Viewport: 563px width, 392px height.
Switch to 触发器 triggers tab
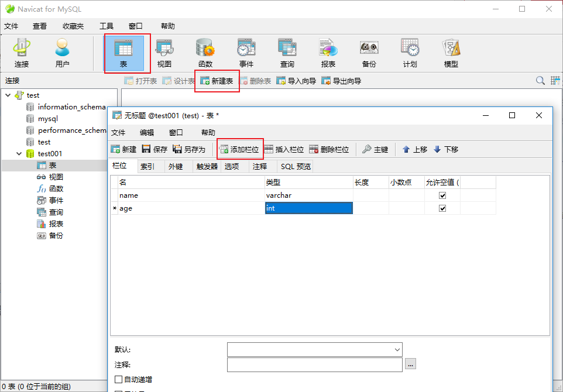click(207, 167)
